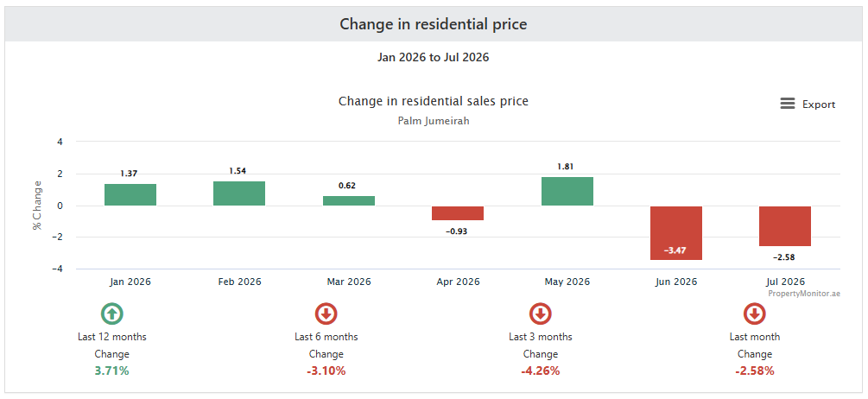Image resolution: width=868 pixels, height=399 pixels.
Task: Open the PropertyMonitor.ae credit link
Action: (x=804, y=294)
